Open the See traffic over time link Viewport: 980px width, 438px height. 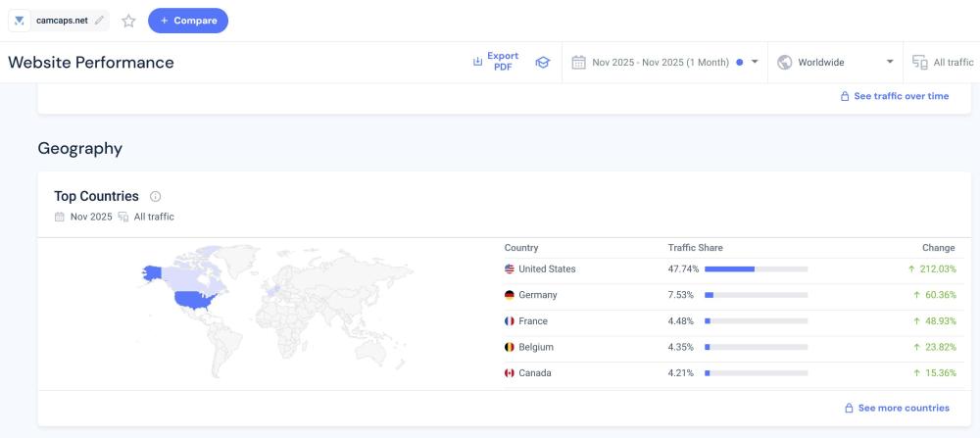tap(894, 96)
